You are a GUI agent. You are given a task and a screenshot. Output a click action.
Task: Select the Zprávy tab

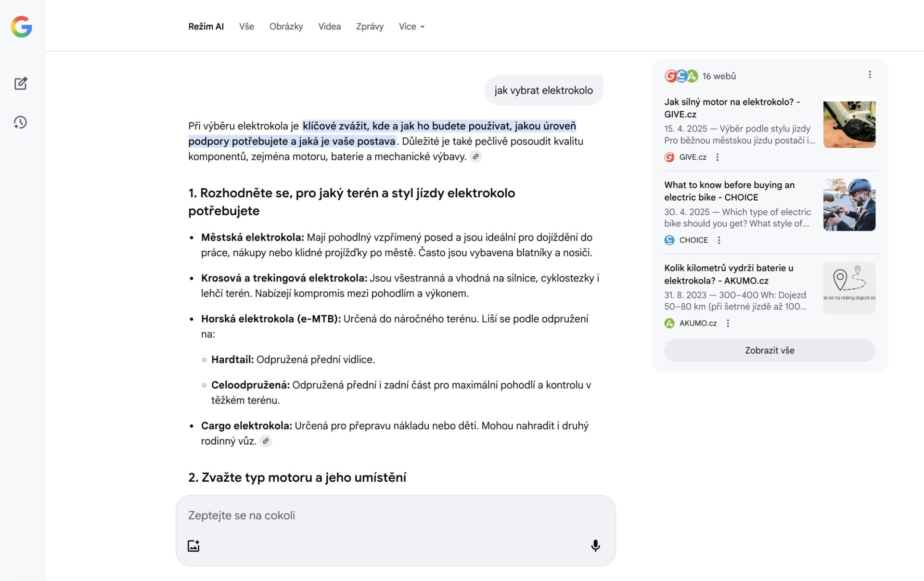pyautogui.click(x=370, y=26)
